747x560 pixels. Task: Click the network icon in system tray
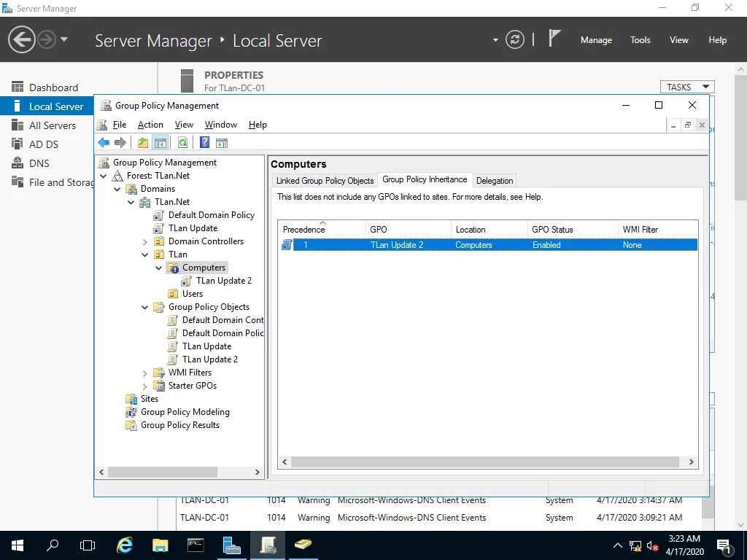click(635, 545)
